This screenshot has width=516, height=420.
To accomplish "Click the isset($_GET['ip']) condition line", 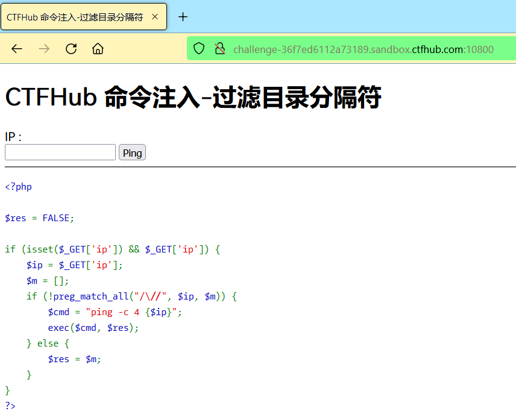I will [x=113, y=249].
